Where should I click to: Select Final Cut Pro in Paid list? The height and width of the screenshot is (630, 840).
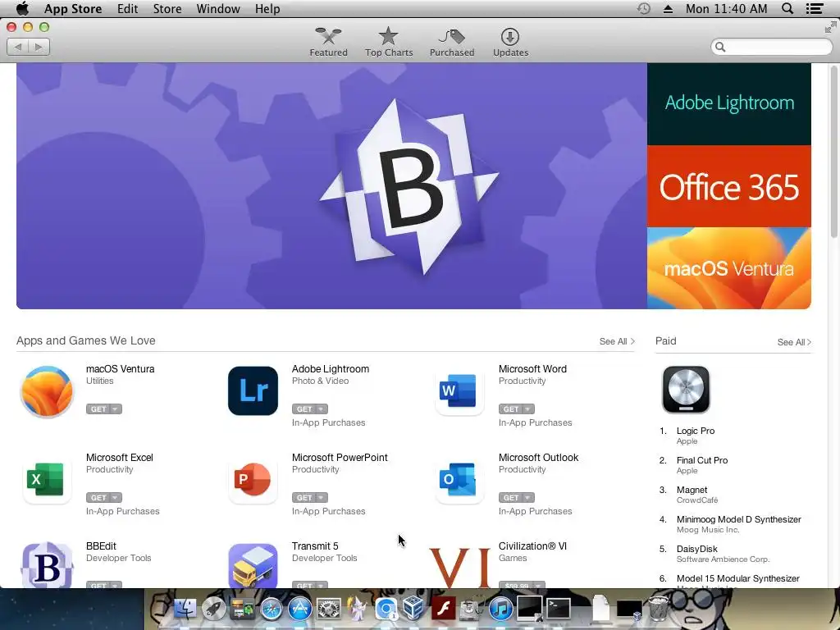(702, 460)
